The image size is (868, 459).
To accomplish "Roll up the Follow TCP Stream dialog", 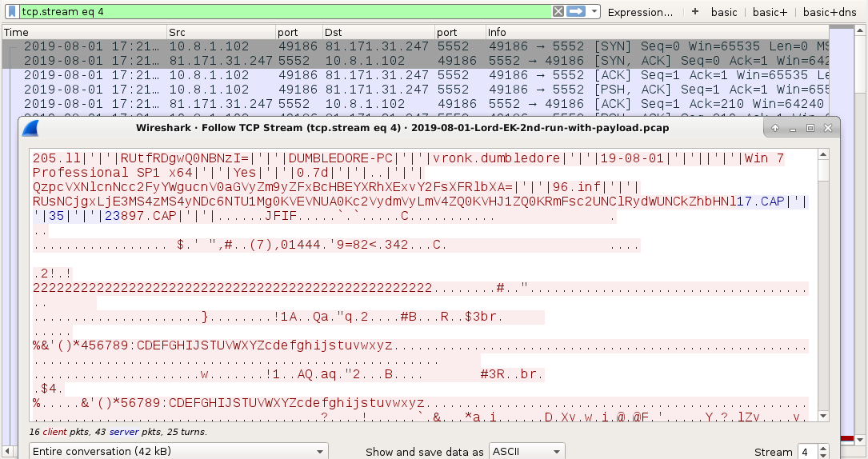I will tap(775, 128).
